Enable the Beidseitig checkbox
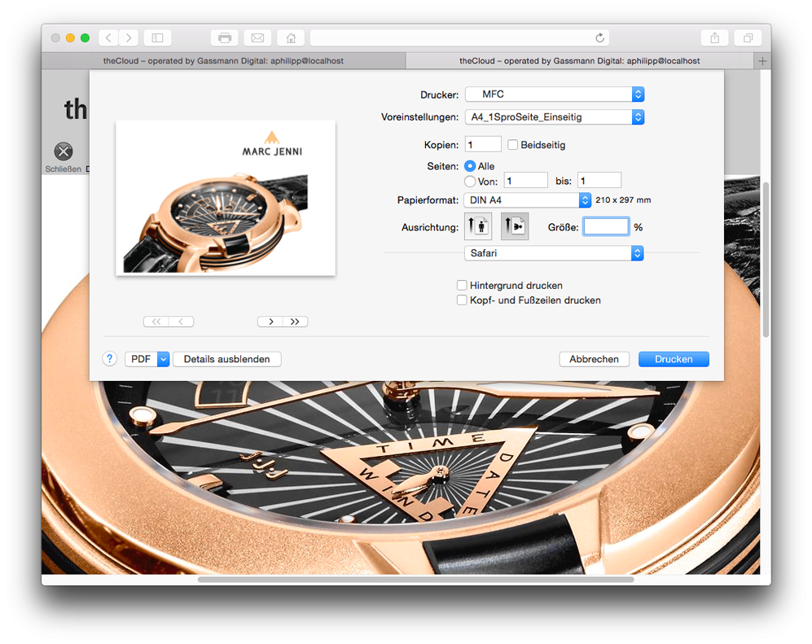The width and height of the screenshot is (812, 644). (x=512, y=145)
